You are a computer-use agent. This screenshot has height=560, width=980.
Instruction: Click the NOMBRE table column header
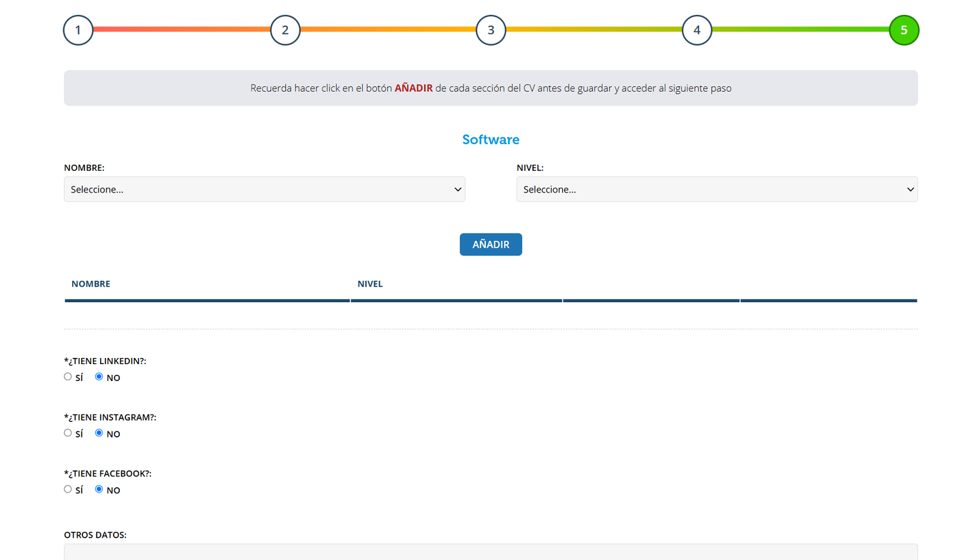tap(91, 284)
